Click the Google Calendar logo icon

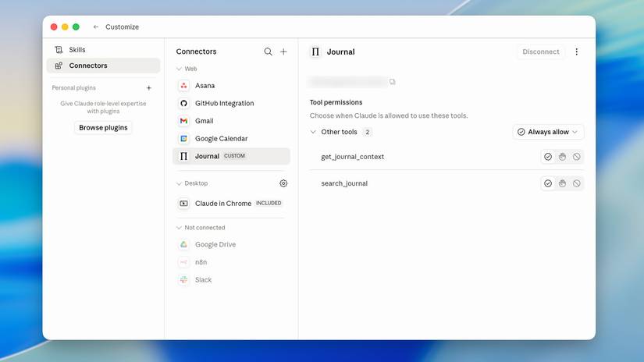coord(183,138)
